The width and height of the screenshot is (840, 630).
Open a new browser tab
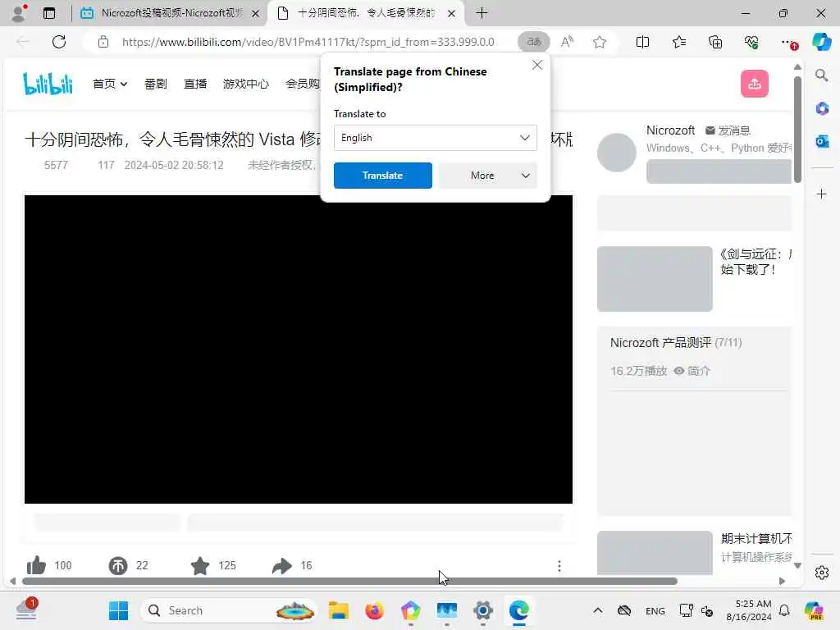point(482,13)
